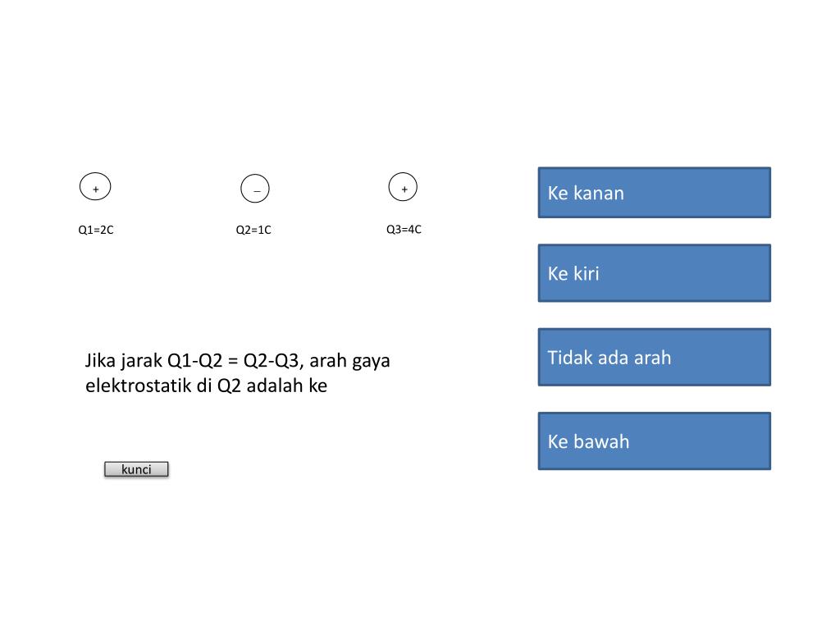Click the positive charge circle above Q3=4C
This screenshot has width=840, height=630.
pos(403,187)
